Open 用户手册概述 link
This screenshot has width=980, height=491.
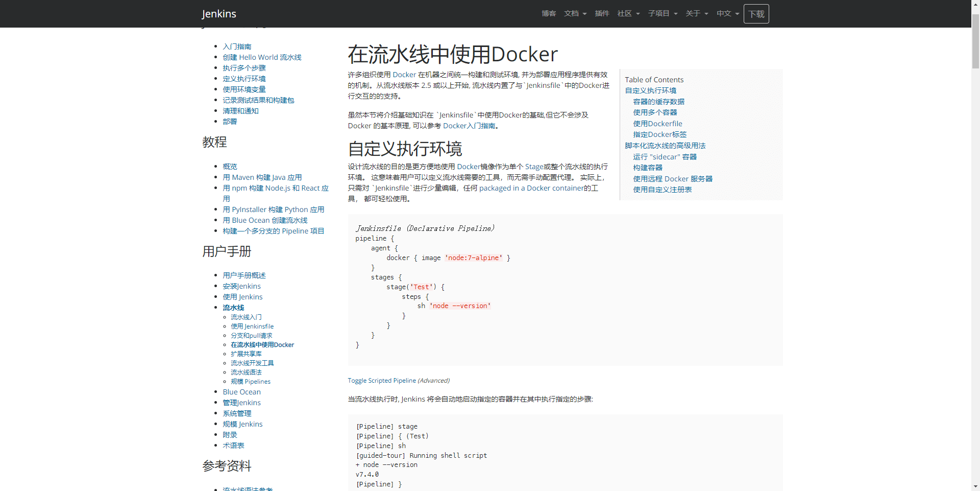click(244, 275)
